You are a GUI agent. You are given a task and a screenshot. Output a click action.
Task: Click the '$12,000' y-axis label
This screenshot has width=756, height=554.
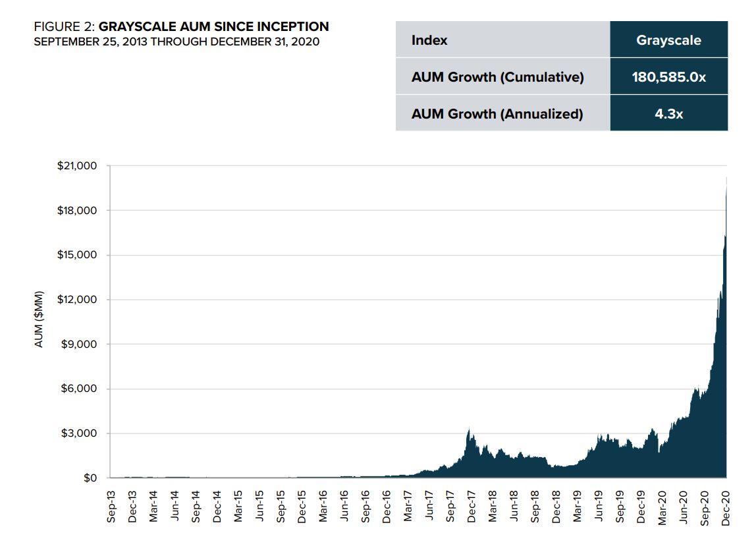pyautogui.click(x=76, y=300)
